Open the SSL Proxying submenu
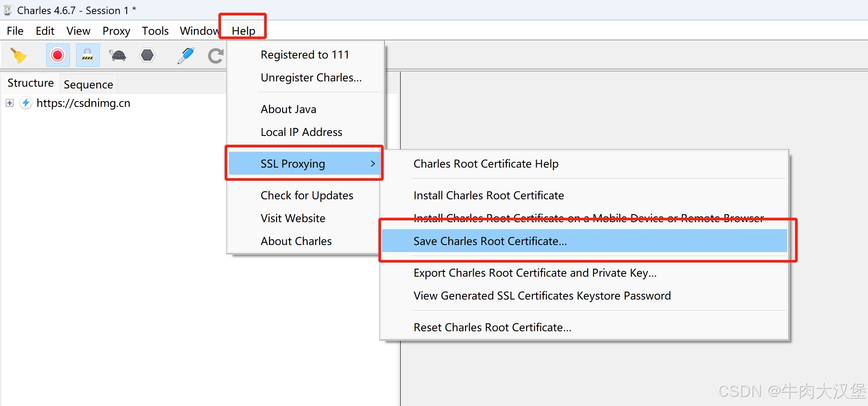868x406 pixels. point(305,163)
